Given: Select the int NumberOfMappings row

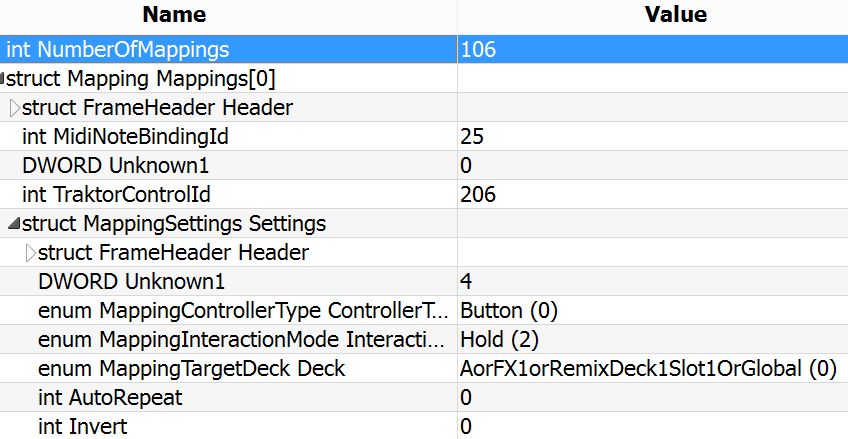Looking at the screenshot, I should pos(118,49).
